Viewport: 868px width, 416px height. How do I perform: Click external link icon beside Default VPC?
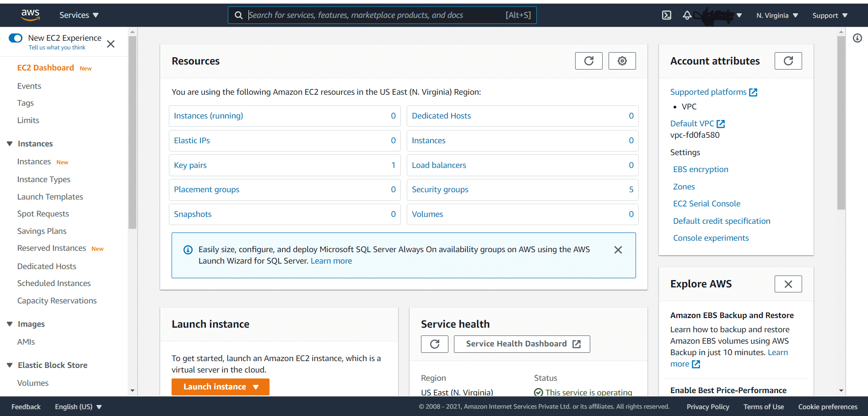721,124
